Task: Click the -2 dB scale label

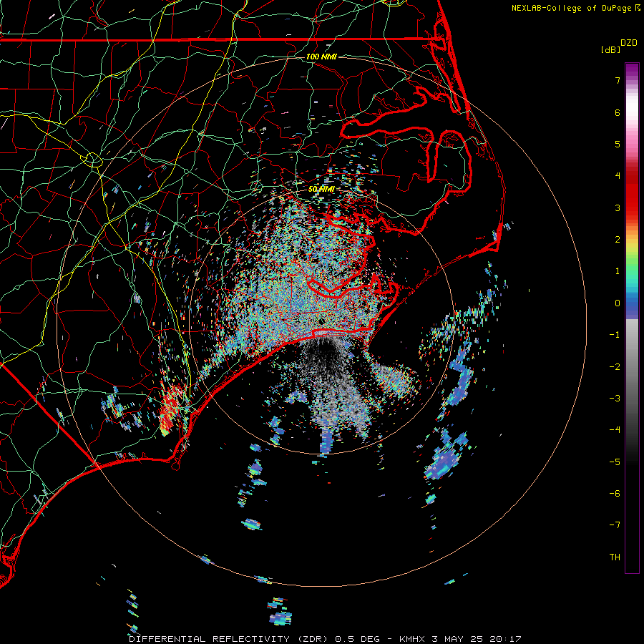Action: click(615, 367)
